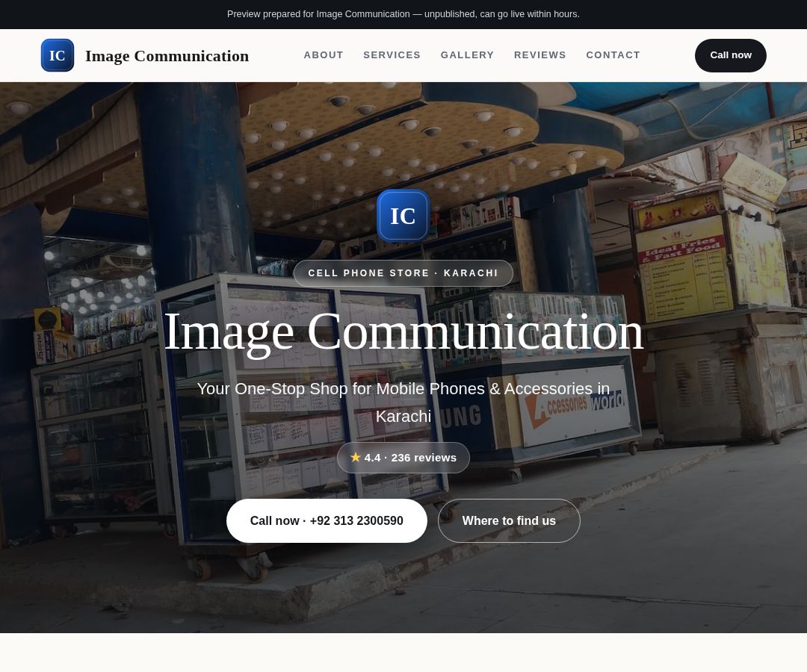Call now at +92 313 2300590
The width and height of the screenshot is (807, 672).
(x=327, y=520)
